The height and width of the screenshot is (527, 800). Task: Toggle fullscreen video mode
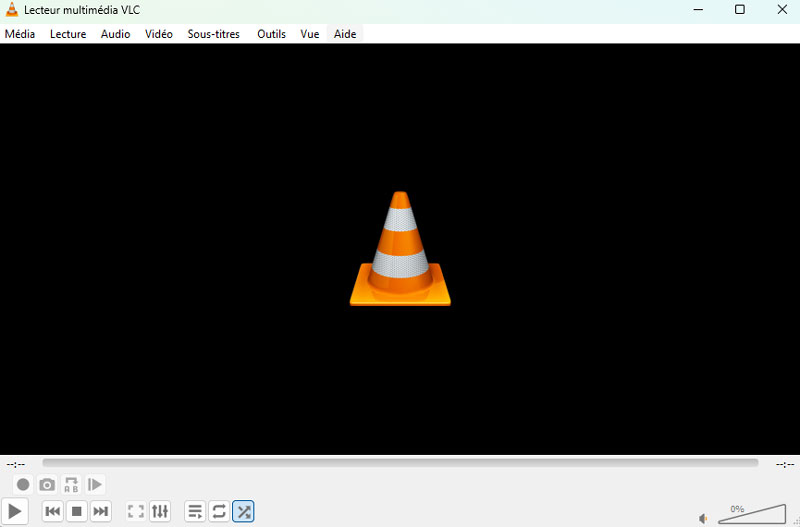click(136, 511)
